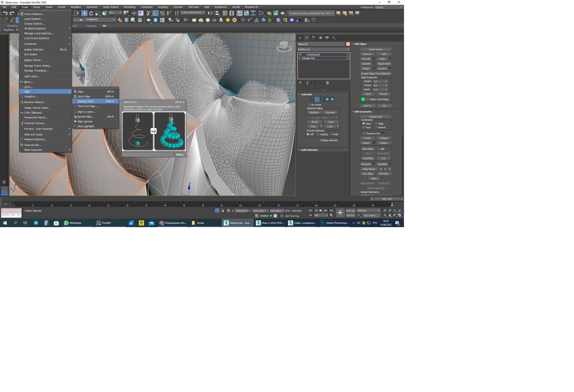Select Polygon sub-object level icon
This screenshot has width=574, height=392.
pyautogui.click(x=327, y=99)
